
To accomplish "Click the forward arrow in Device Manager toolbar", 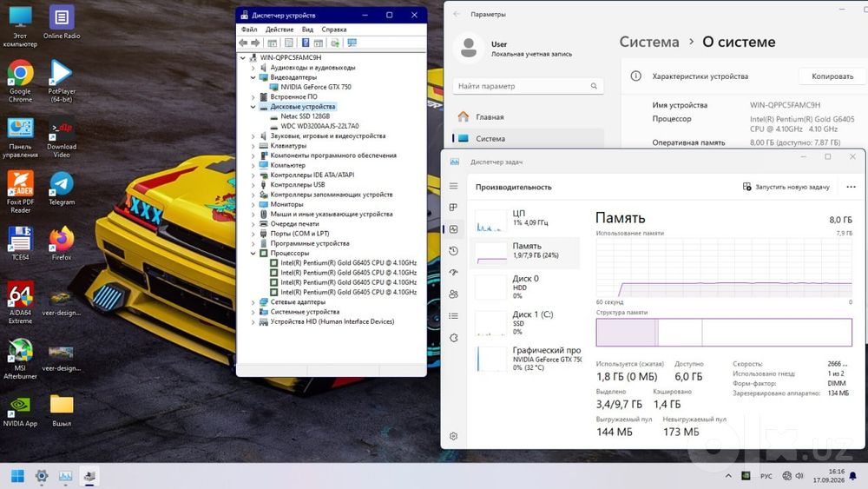I will click(255, 43).
